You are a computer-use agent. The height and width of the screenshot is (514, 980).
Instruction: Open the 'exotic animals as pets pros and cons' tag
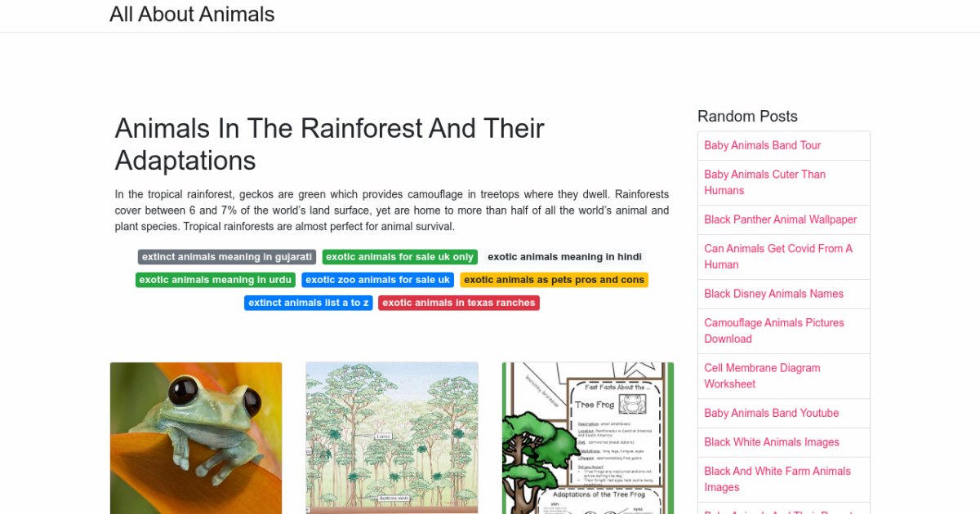pyautogui.click(x=554, y=279)
